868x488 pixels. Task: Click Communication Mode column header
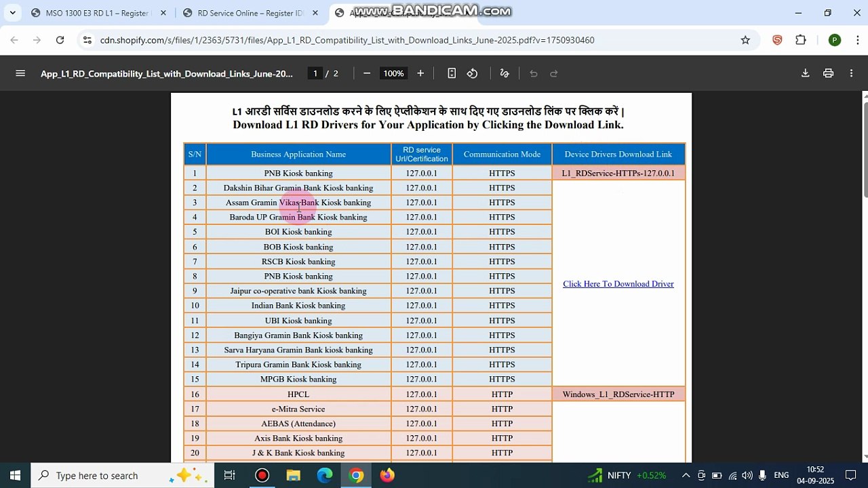click(502, 155)
